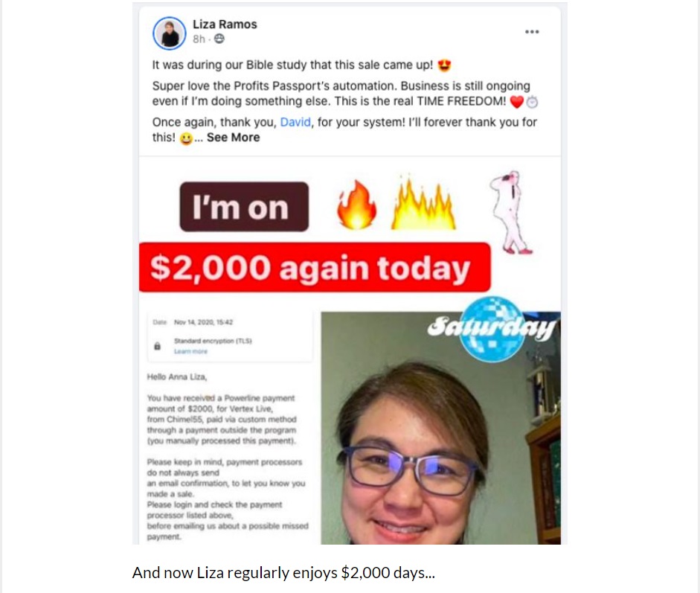Click the smiling emoji before See More
The height and width of the screenshot is (593, 700).
pos(186,138)
